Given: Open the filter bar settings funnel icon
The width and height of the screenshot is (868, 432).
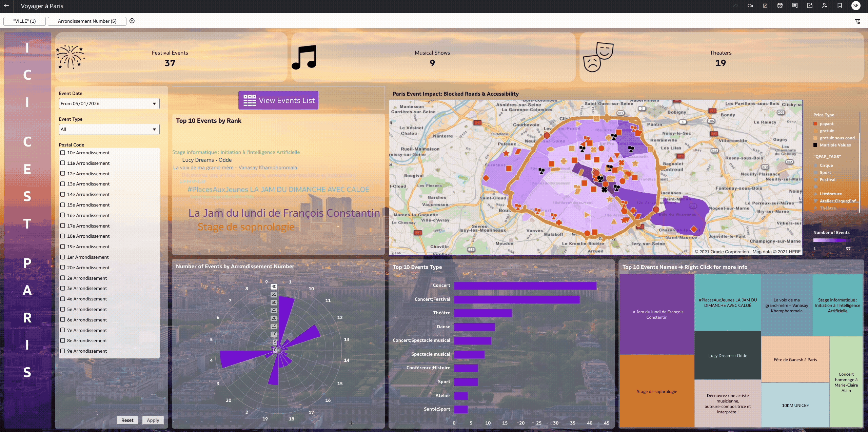Looking at the screenshot, I should [857, 21].
